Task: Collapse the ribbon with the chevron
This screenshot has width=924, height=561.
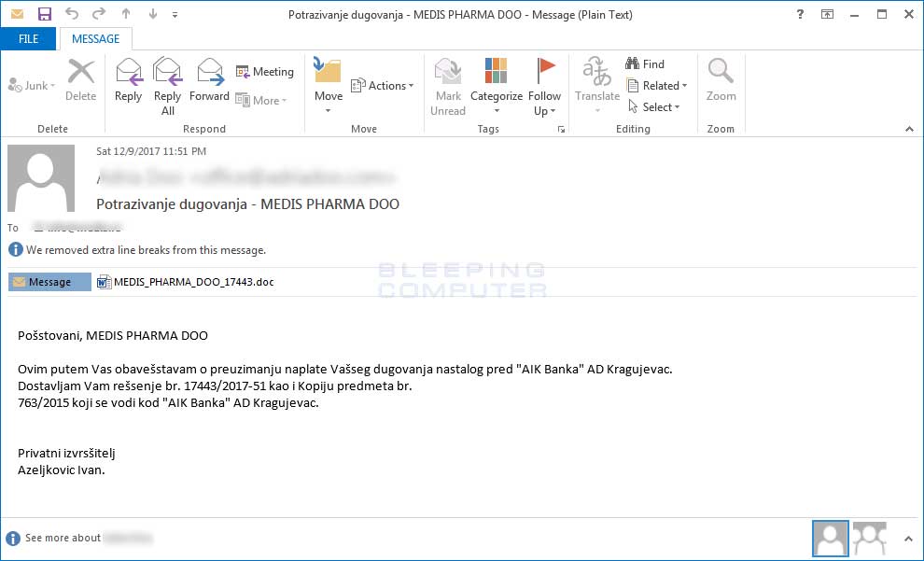Action: pos(909,129)
